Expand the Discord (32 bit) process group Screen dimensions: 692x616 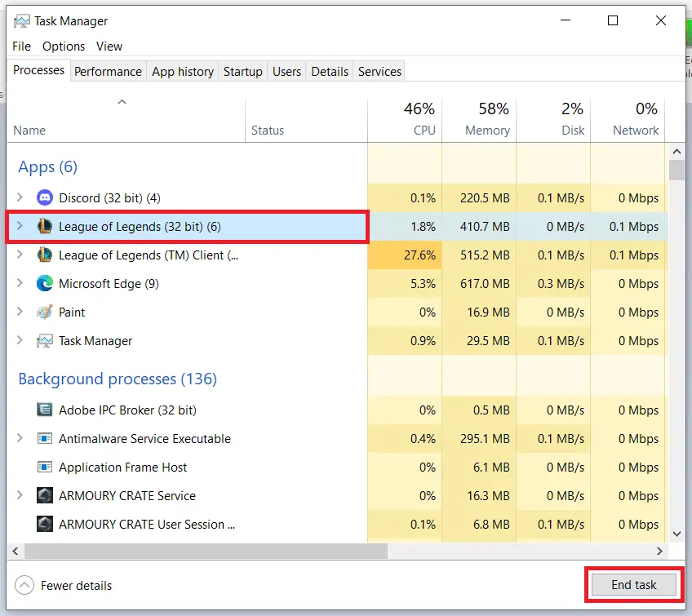pos(20,197)
